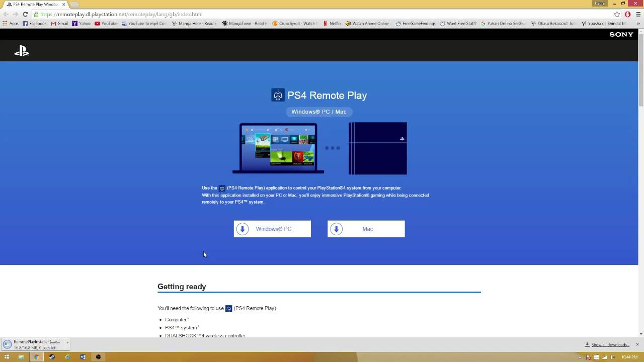This screenshot has width=644, height=362.
Task: Open the YouTube to mp3 bookmark
Action: pyautogui.click(x=144, y=23)
